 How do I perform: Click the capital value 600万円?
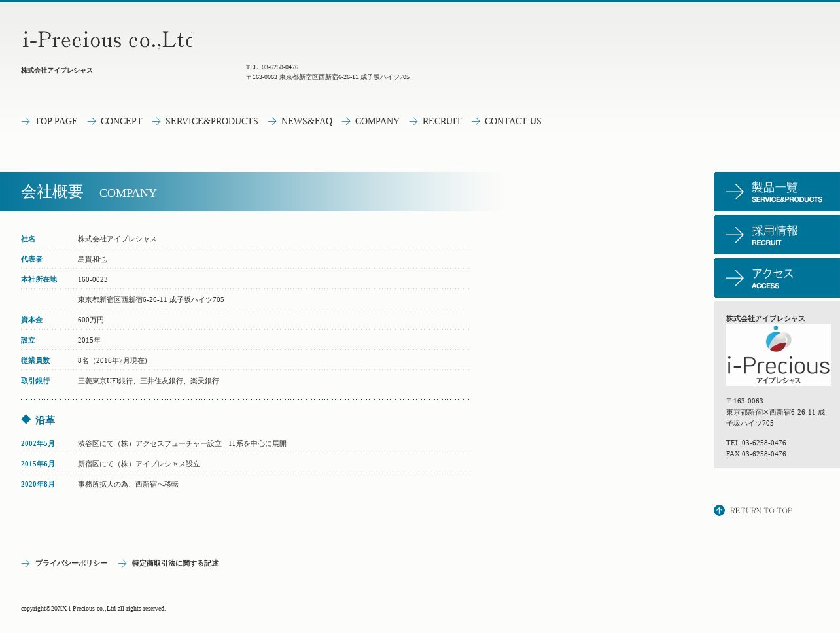tap(91, 320)
